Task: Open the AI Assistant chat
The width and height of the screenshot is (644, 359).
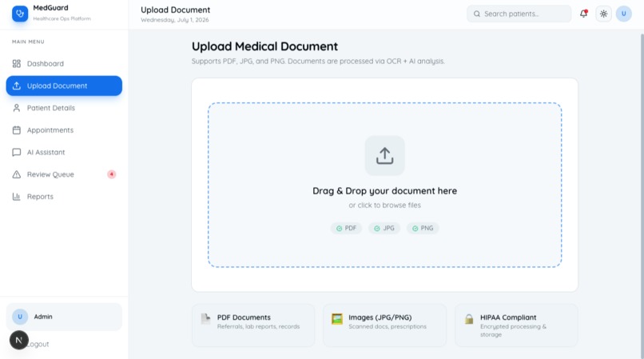Action: (x=64, y=153)
